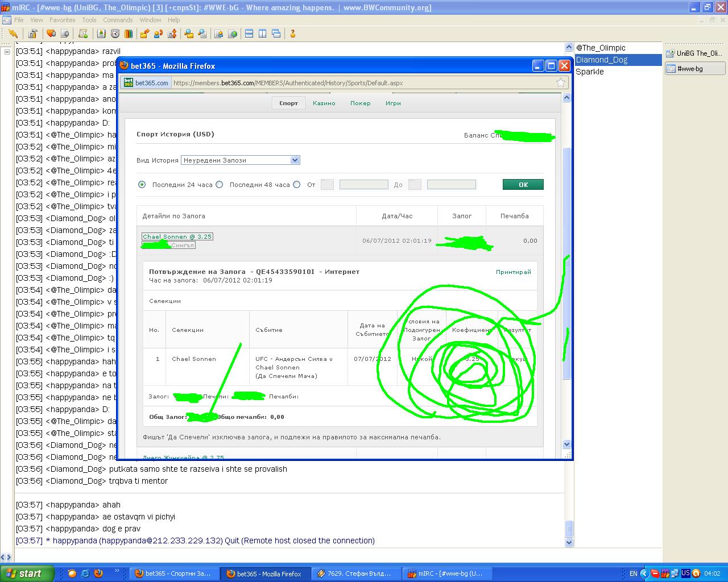The height and width of the screenshot is (582, 728).
Task: Cascade windows via toolbar icon
Action: click(x=276, y=34)
